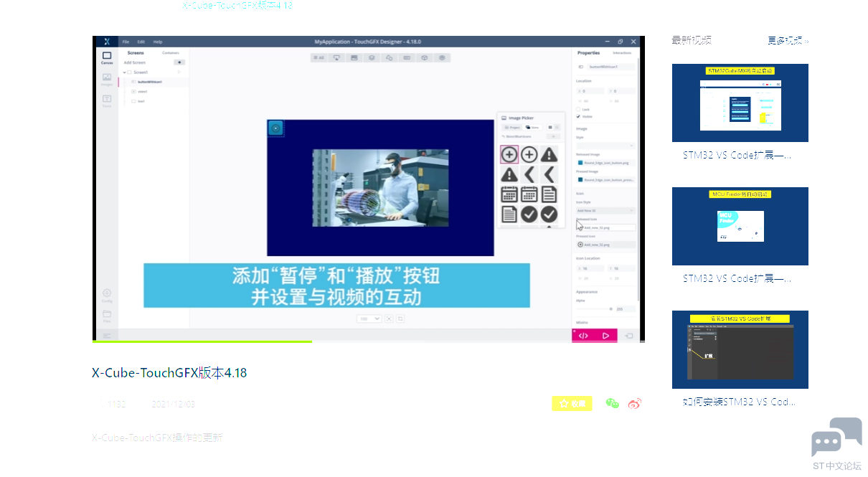868x477 pixels.
Task: Click the Released Icon field Add_new_32.png
Action: [x=605, y=227]
